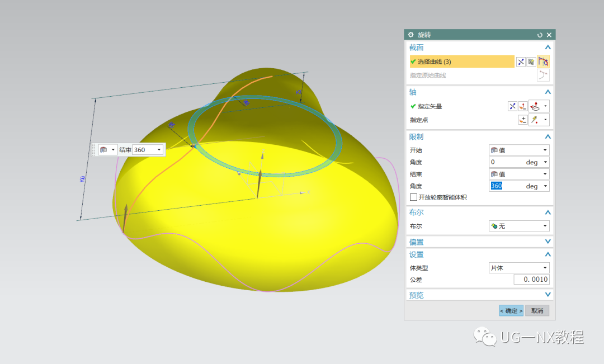The width and height of the screenshot is (604, 364).
Task: Toggle the 开放轮廓智能体积 checkbox
Action: (414, 197)
